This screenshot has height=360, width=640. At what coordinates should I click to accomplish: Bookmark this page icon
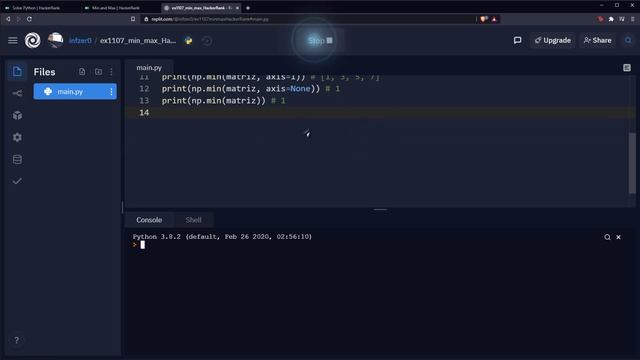tap(133, 19)
